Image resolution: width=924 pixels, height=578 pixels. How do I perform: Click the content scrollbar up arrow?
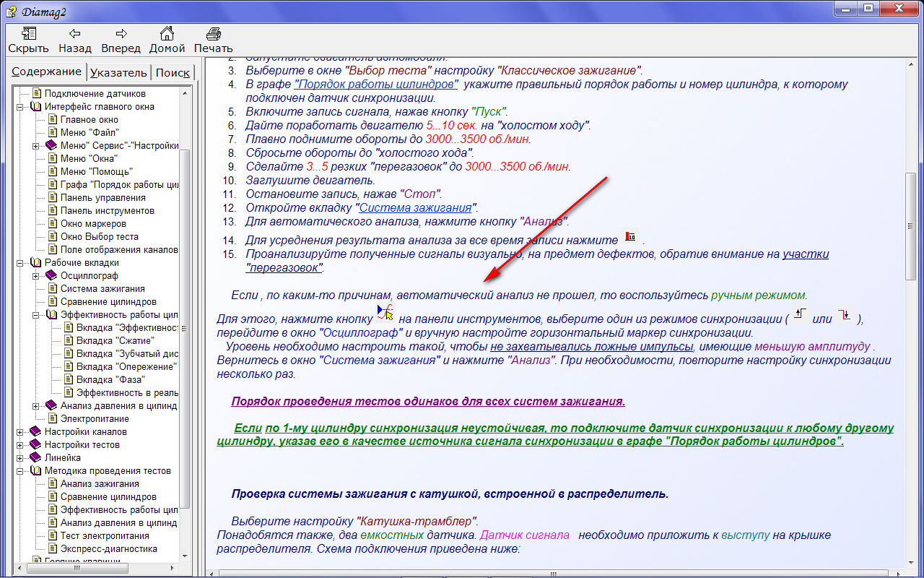[911, 63]
